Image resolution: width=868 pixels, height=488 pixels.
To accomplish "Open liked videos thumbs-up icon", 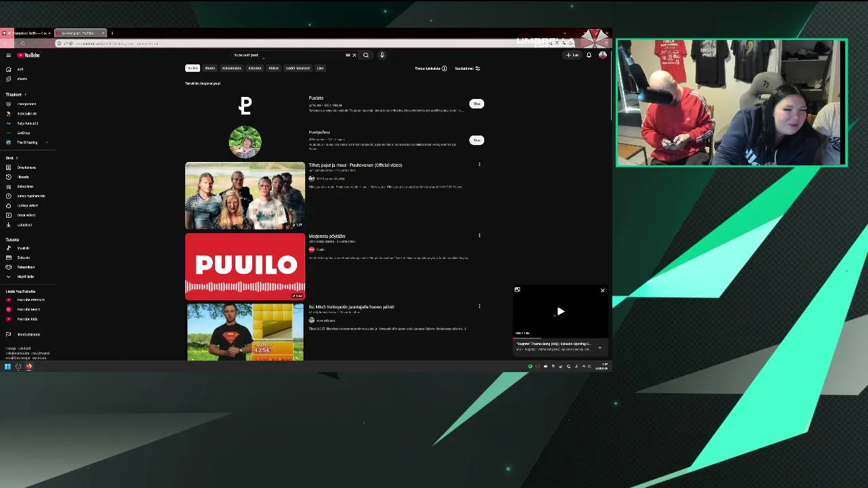I will point(8,205).
